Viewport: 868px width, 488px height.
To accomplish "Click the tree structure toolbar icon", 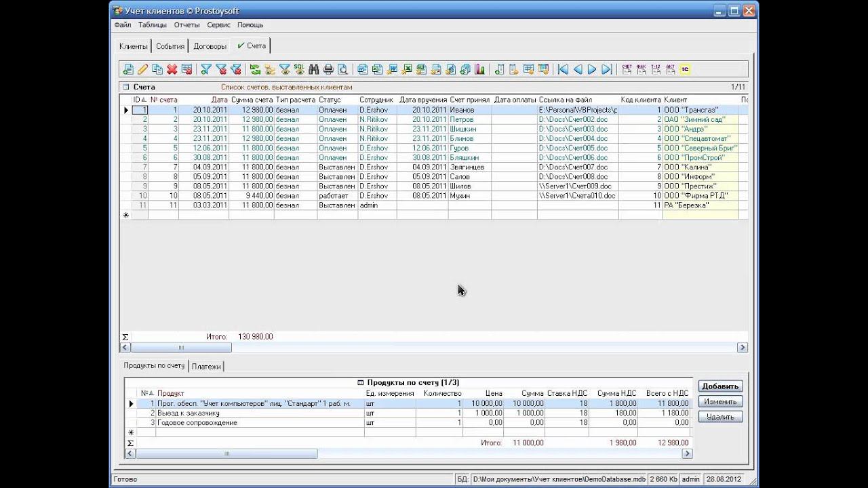I will 270,69.
